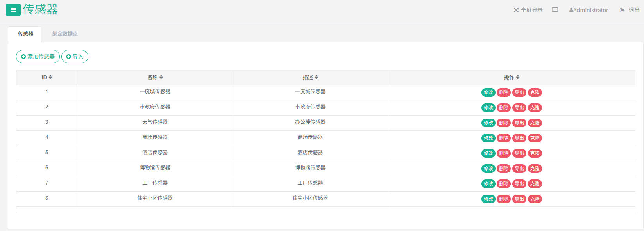The height and width of the screenshot is (231, 644).
Task: Click the monitor icon in header
Action: pos(555,10)
